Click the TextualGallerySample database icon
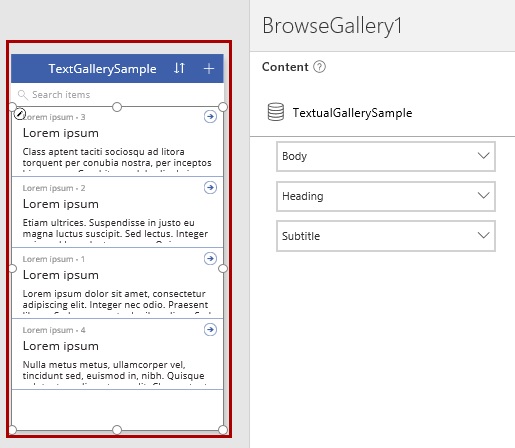This screenshot has height=448, width=515. (x=276, y=112)
